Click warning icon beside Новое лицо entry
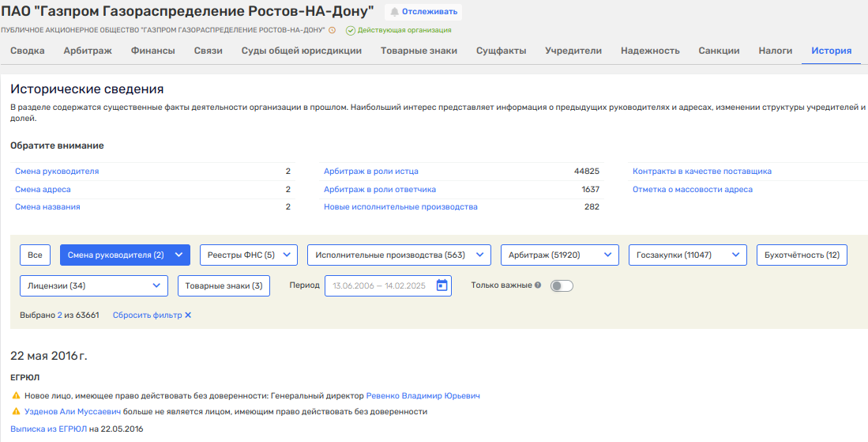Image resolution: width=868 pixels, height=442 pixels. tap(16, 395)
